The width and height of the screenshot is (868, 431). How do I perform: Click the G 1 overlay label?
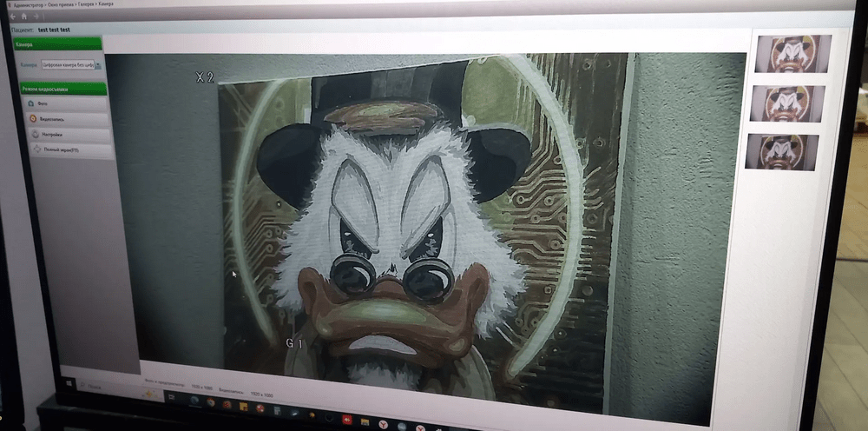pyautogui.click(x=294, y=343)
